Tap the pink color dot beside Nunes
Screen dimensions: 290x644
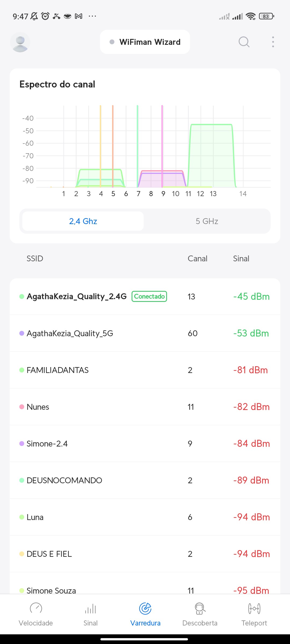(22, 407)
